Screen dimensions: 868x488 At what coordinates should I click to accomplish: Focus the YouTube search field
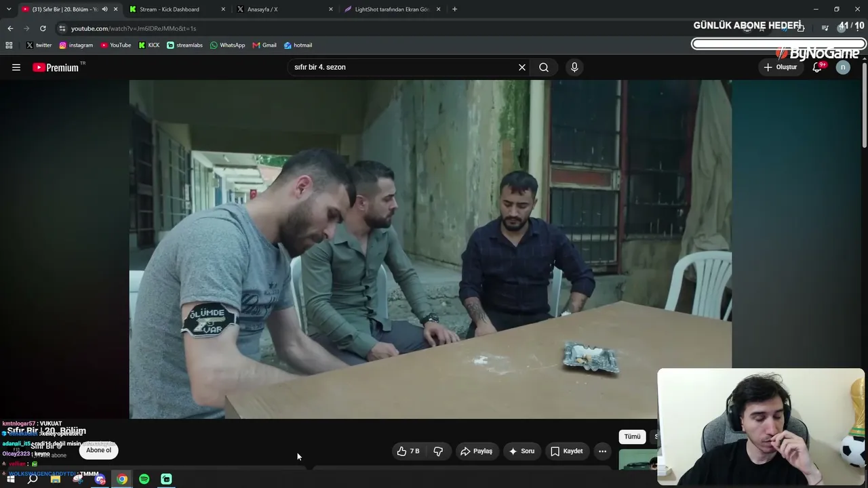point(403,67)
